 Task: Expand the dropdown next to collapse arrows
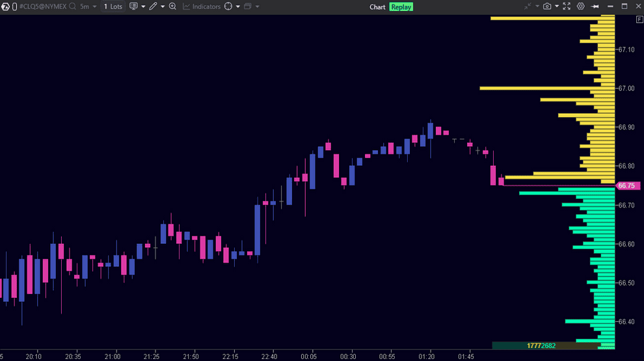[x=537, y=7]
